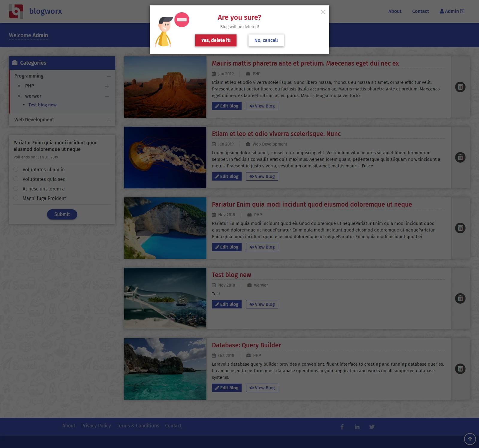Click Edit Blog for Test blog new
This screenshot has height=448, width=479.
227,304
